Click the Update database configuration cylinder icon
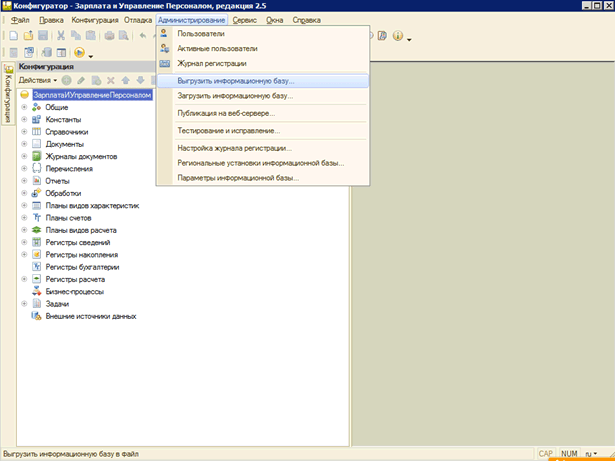This screenshot has width=615, height=461. click(x=47, y=52)
